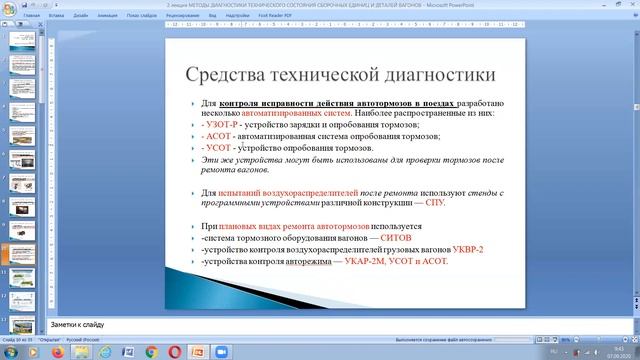Open the Рецензирование ribbon tab
The height and width of the screenshot is (360, 640).
tap(182, 16)
